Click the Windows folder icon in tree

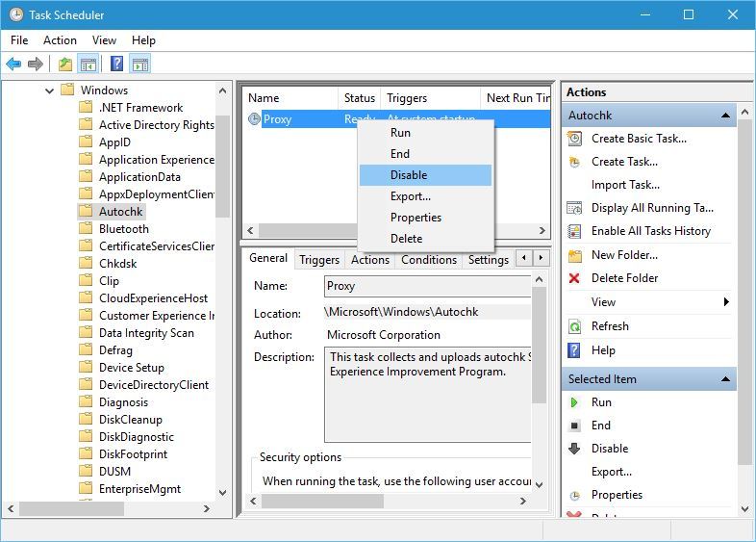click(x=67, y=90)
